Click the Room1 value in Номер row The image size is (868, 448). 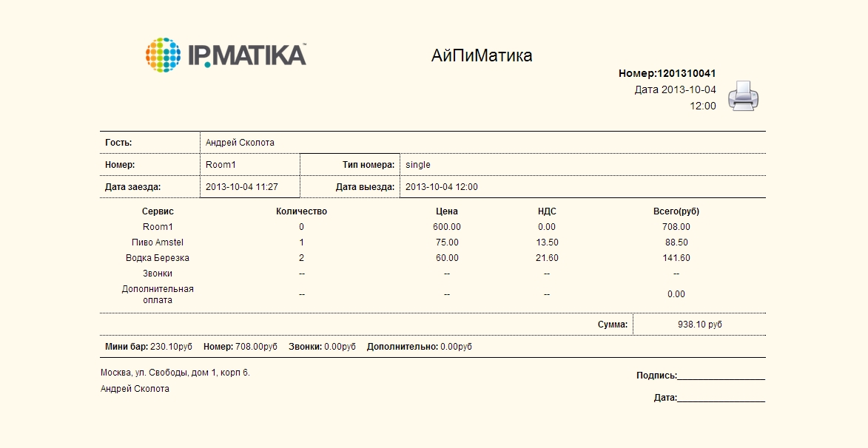pos(221,165)
